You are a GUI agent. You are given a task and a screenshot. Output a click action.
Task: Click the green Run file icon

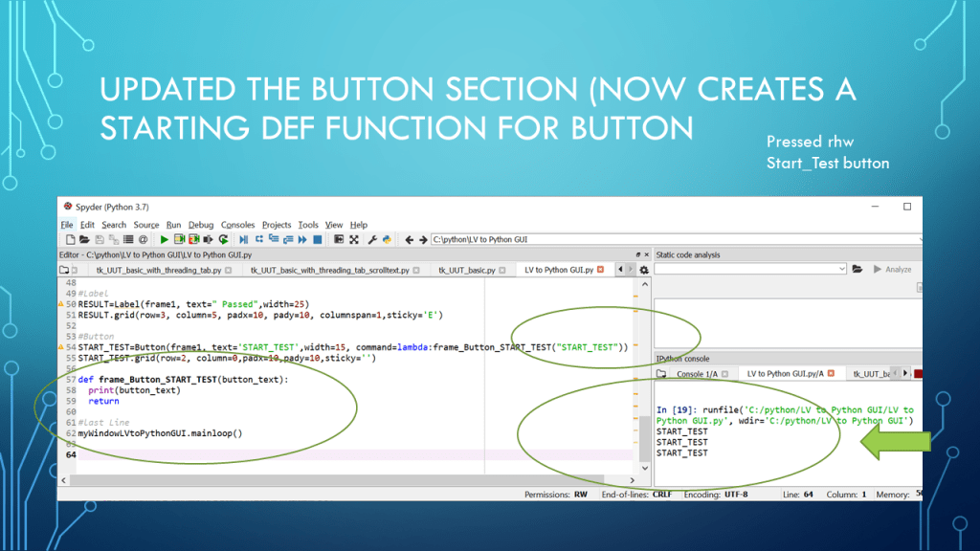pyautogui.click(x=165, y=239)
